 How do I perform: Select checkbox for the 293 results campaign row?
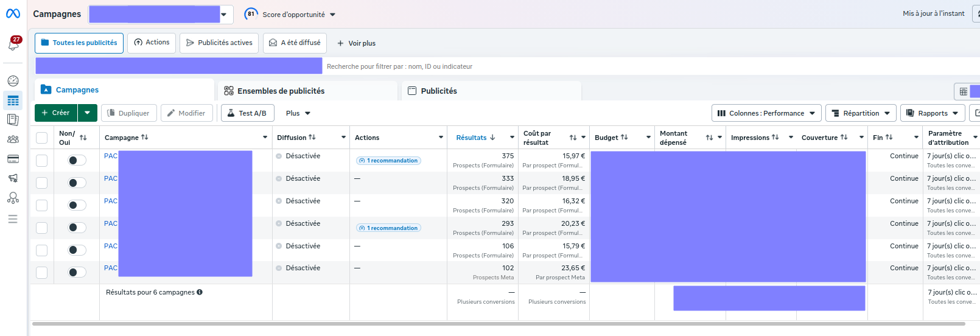point(42,228)
